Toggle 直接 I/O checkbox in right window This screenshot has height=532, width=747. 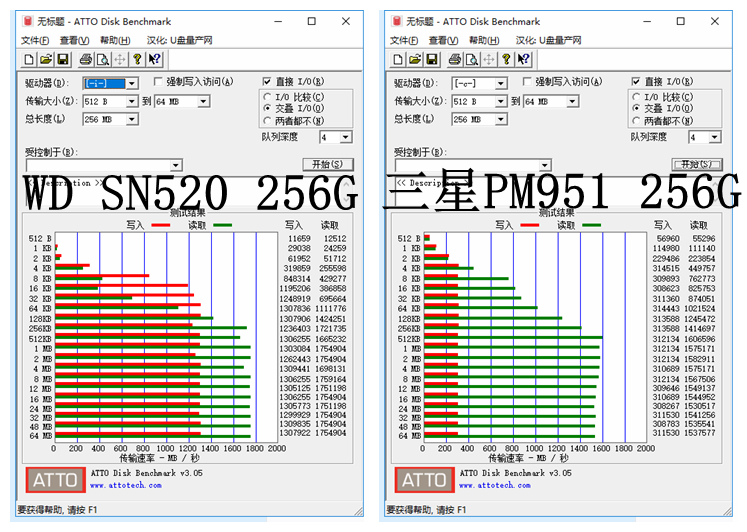coord(636,82)
